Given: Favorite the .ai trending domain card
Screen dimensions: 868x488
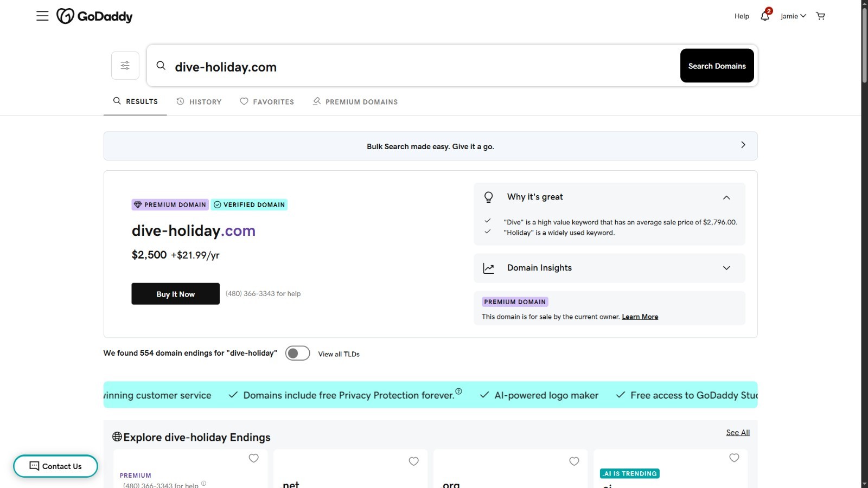Looking at the screenshot, I should click(x=734, y=458).
